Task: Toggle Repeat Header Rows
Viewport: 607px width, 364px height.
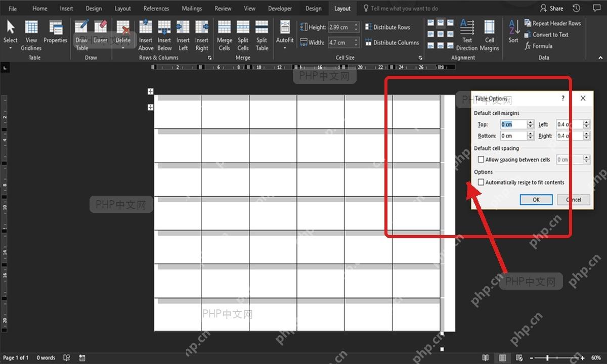Action: point(552,23)
